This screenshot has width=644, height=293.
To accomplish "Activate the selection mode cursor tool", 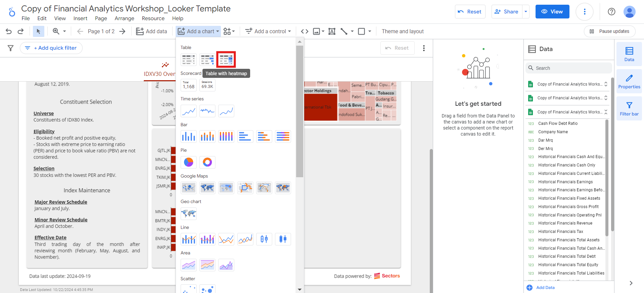I will [38, 31].
